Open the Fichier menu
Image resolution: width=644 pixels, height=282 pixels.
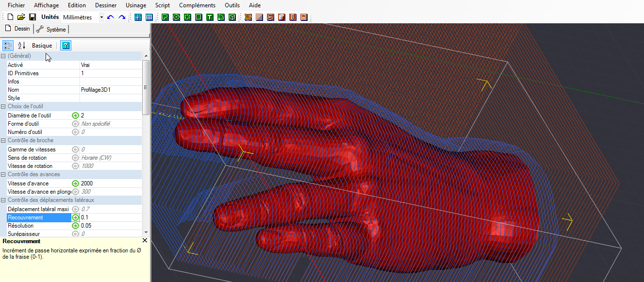pos(17,5)
